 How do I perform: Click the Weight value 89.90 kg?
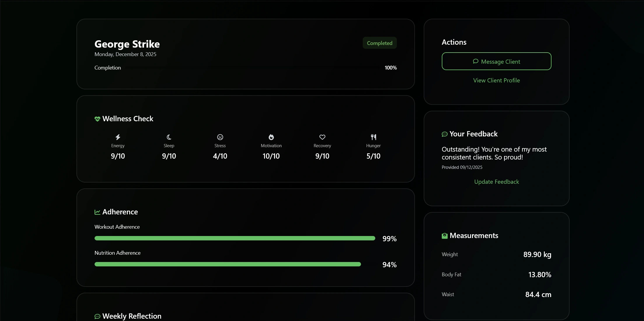[x=537, y=255]
